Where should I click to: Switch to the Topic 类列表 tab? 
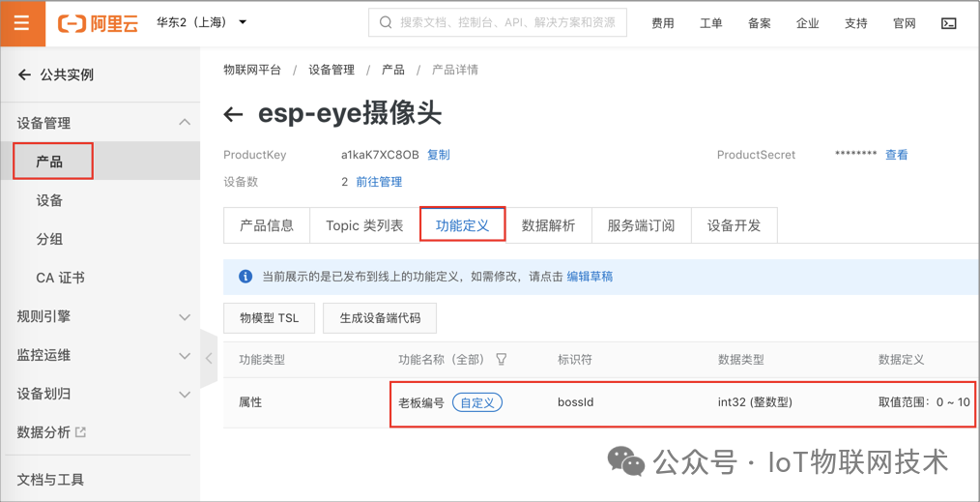pyautogui.click(x=364, y=225)
